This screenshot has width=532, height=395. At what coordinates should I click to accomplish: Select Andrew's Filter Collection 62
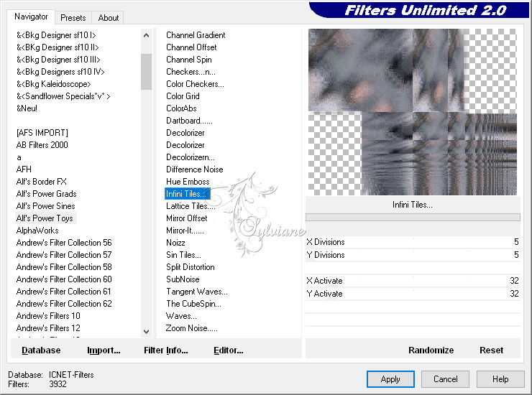(64, 304)
